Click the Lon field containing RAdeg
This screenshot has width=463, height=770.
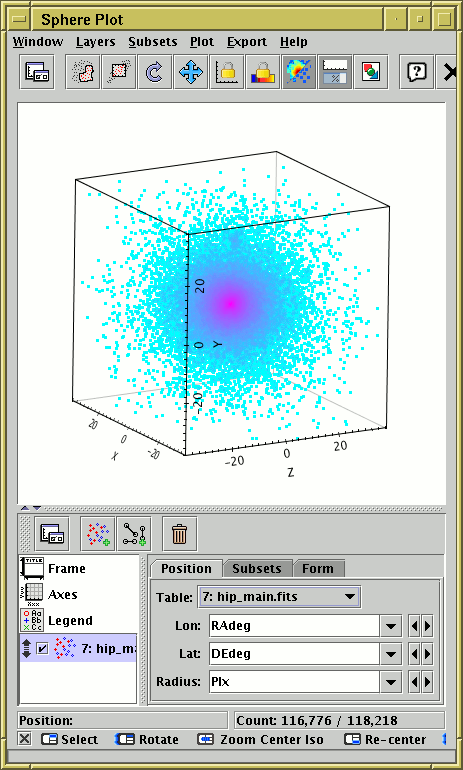tap(294, 626)
